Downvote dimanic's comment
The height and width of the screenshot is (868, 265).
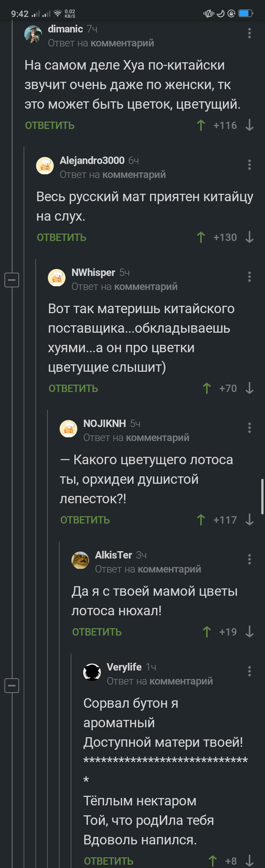[x=249, y=125]
